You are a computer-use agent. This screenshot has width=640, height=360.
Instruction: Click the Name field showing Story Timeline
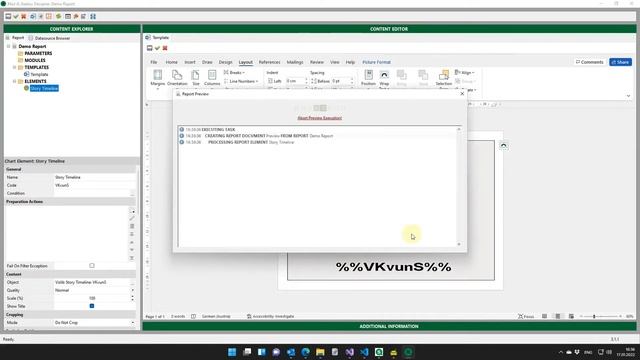click(94, 178)
